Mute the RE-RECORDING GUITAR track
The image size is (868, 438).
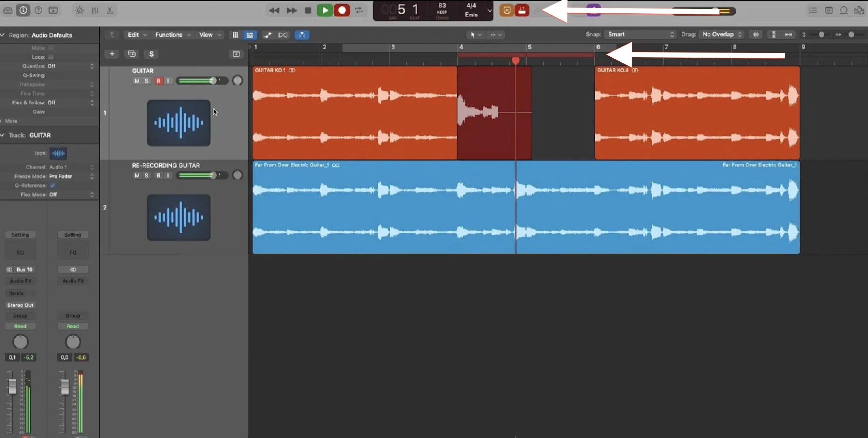point(137,175)
